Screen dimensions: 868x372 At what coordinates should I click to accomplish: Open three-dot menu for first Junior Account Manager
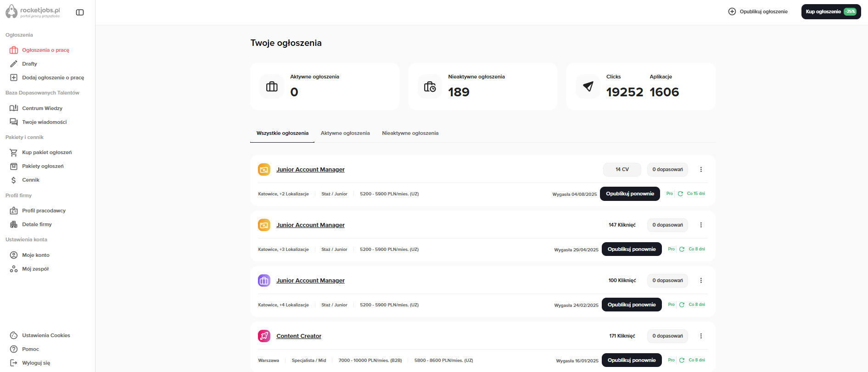701,170
